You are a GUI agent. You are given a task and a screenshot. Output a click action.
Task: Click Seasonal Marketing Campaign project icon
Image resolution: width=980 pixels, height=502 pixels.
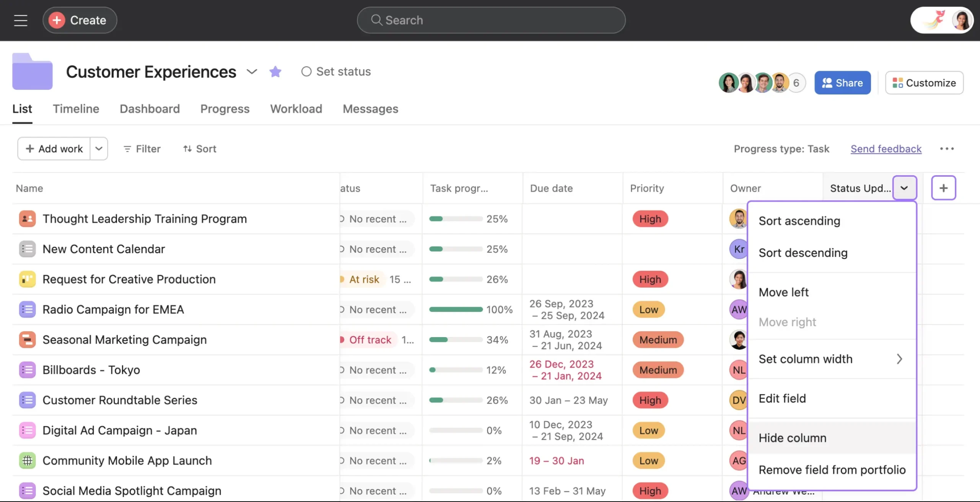click(x=28, y=340)
